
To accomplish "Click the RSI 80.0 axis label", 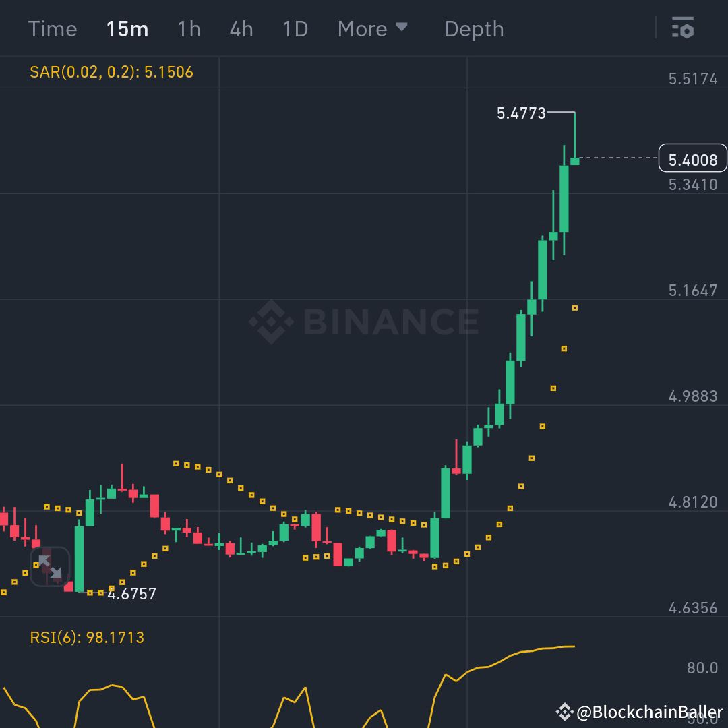I will click(702, 667).
